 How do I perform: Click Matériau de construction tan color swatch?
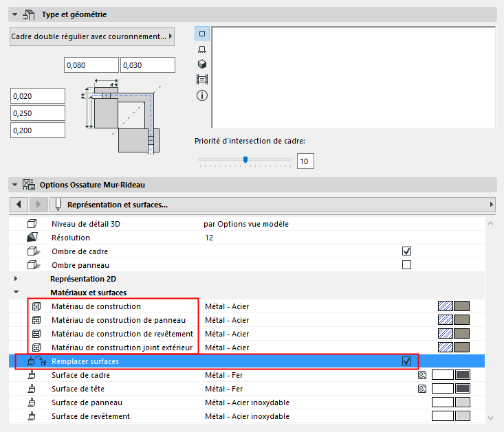tap(462, 306)
